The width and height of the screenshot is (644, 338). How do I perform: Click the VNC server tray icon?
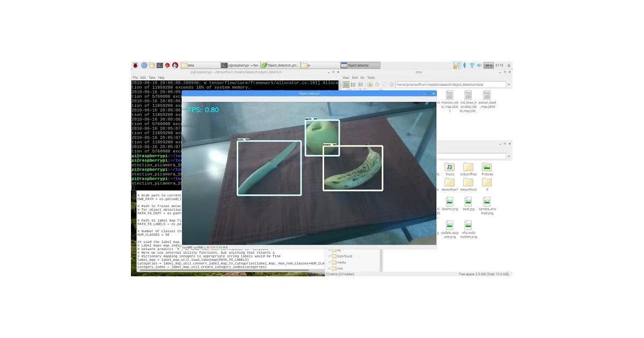457,65
